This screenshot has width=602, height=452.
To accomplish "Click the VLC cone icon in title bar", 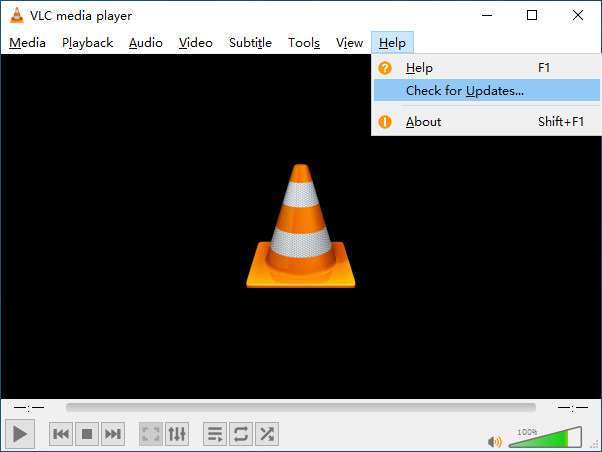I will [17, 15].
